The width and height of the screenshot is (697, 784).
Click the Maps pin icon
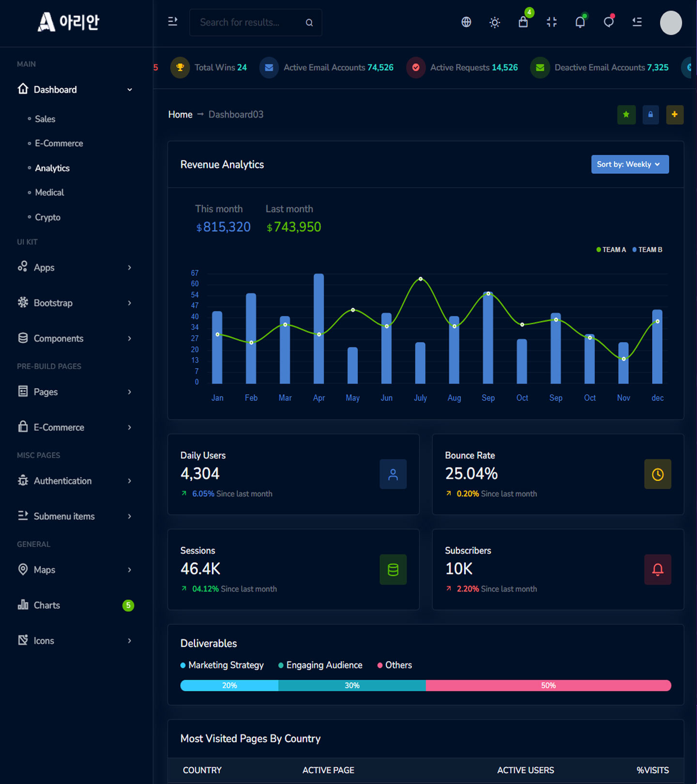tap(23, 569)
